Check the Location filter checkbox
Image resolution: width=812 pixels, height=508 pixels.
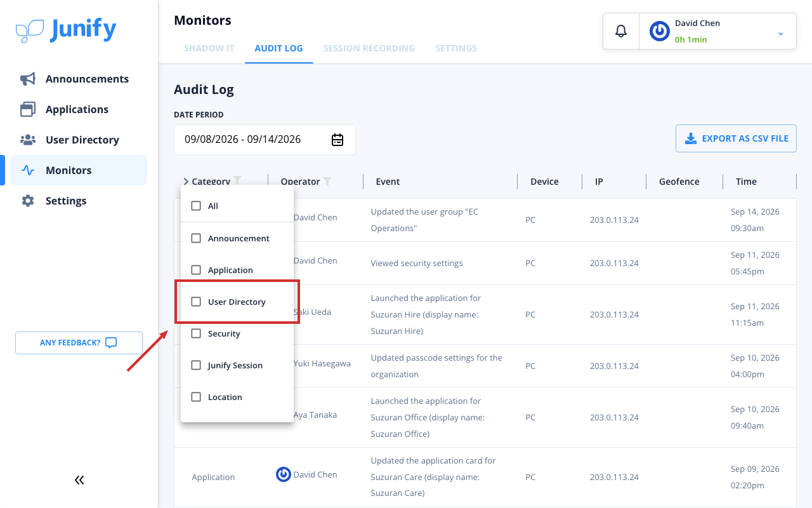[x=196, y=397]
